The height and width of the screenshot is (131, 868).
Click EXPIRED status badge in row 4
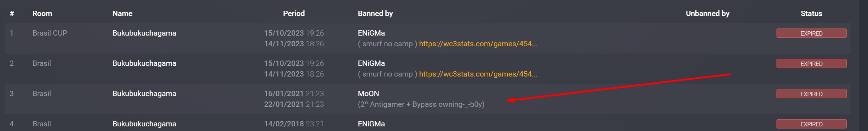811,124
